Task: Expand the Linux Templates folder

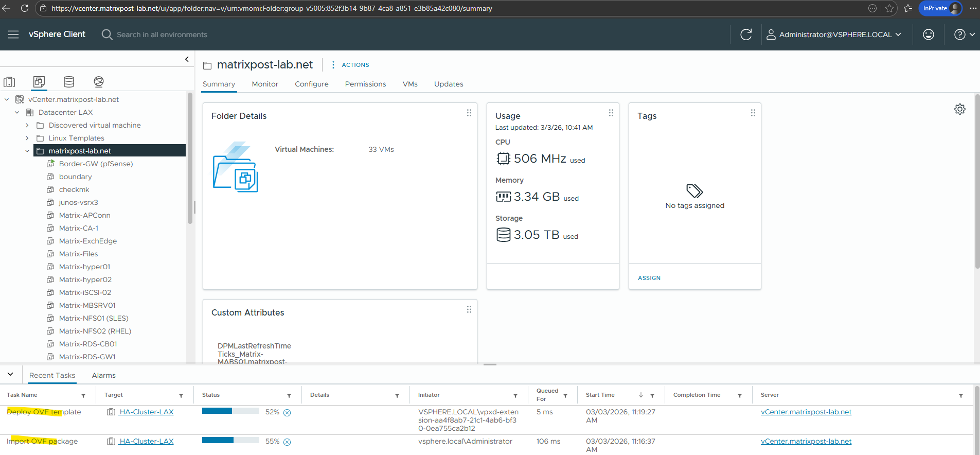Action: pyautogui.click(x=27, y=138)
